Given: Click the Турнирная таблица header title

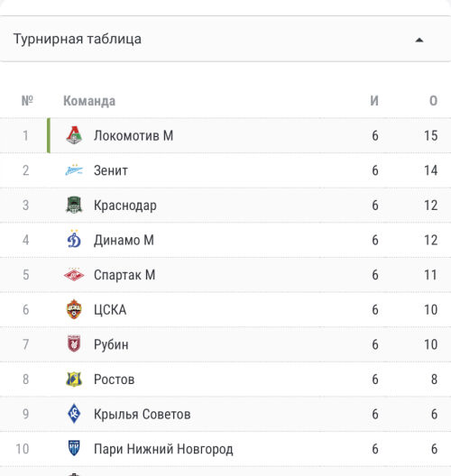Looking at the screenshot, I should [78, 39].
